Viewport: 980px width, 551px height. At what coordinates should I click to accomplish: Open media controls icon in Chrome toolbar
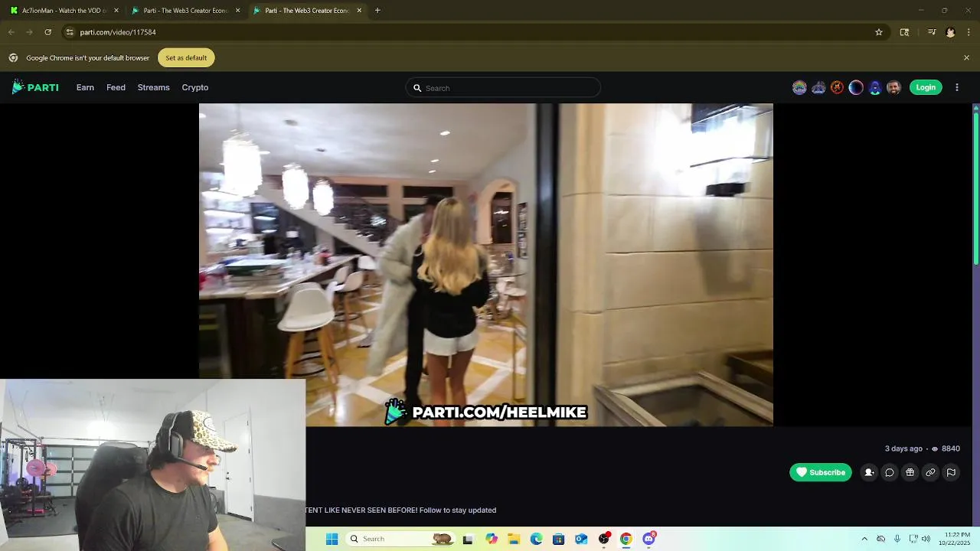click(x=932, y=32)
